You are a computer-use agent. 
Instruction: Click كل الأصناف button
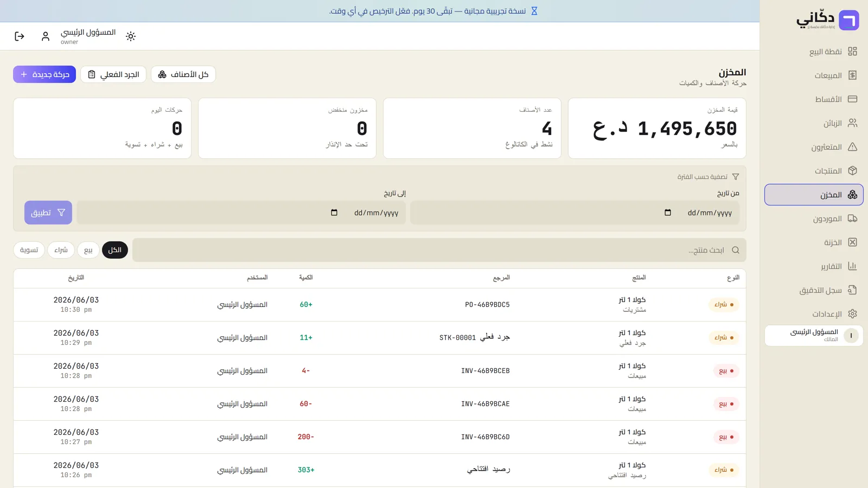pyautogui.click(x=183, y=74)
